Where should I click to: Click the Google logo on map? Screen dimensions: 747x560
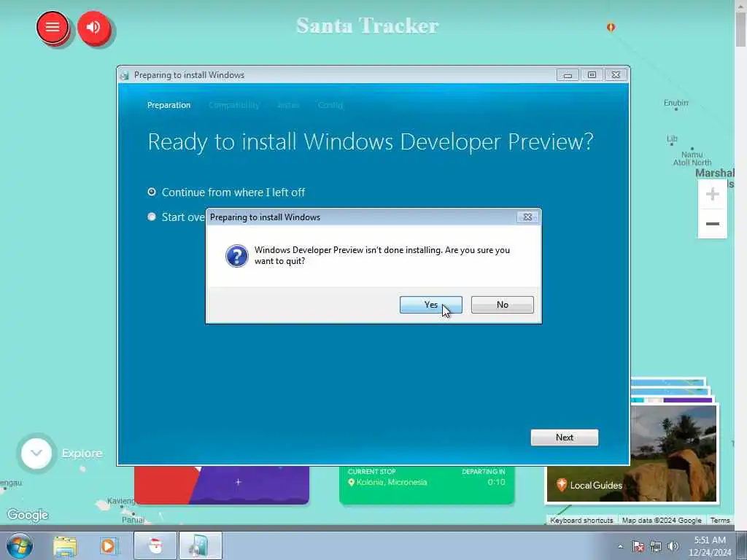pyautogui.click(x=28, y=515)
